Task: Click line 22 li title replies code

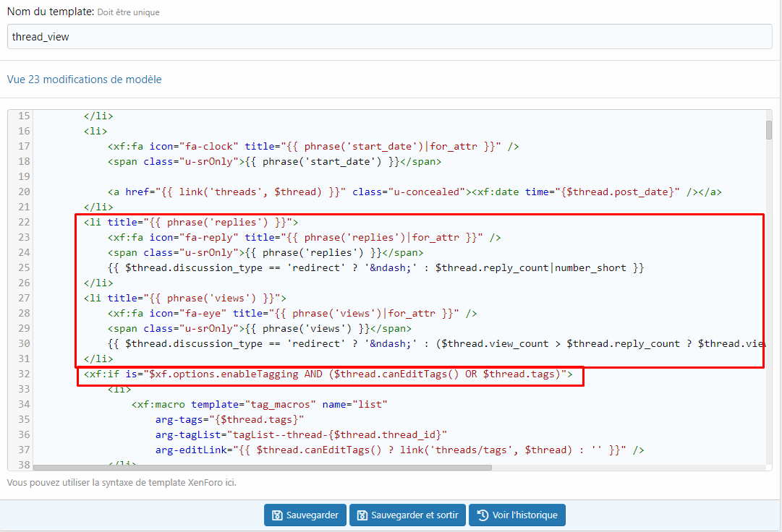Action: (x=191, y=222)
